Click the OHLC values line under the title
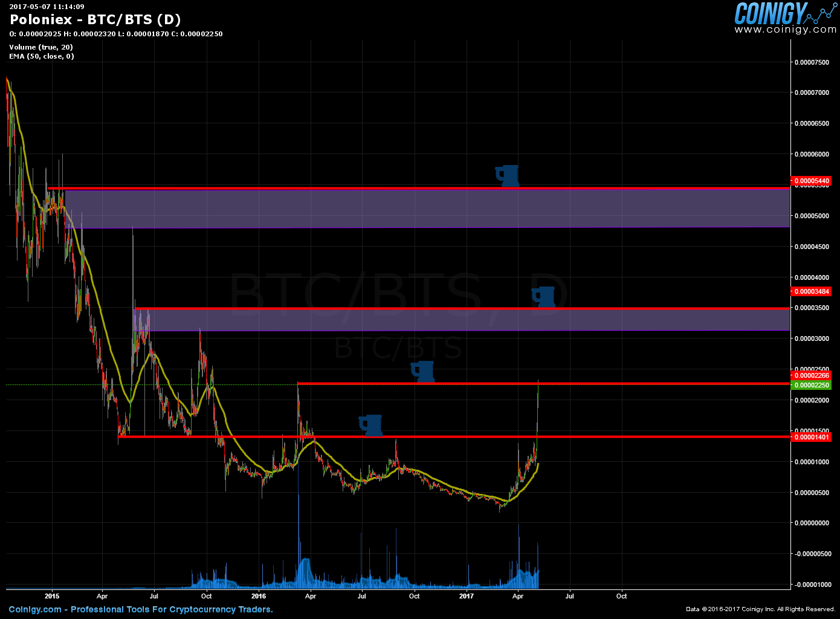This screenshot has width=840, height=619. (x=116, y=34)
